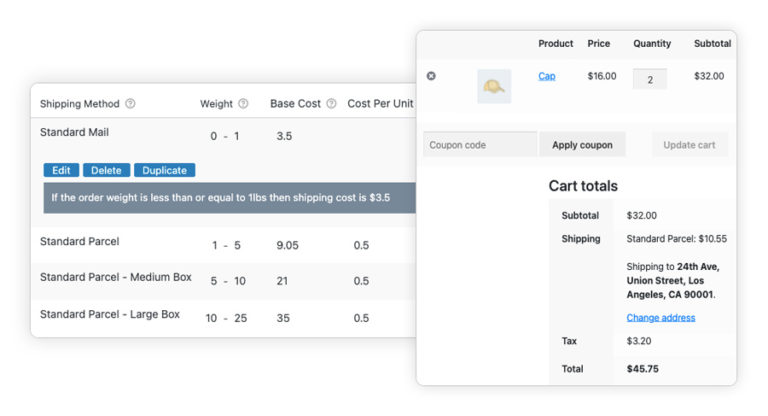The image size is (768, 416).
Task: Click the Update cart button
Action: (x=689, y=145)
